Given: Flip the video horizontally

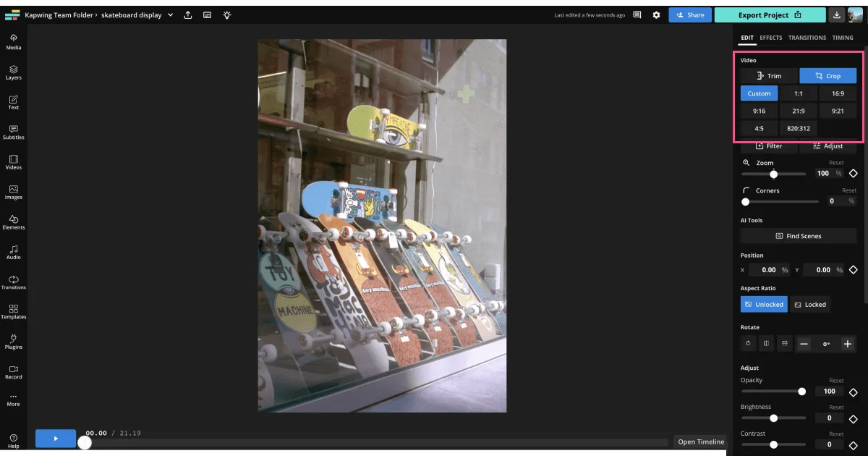Looking at the screenshot, I should point(766,343).
